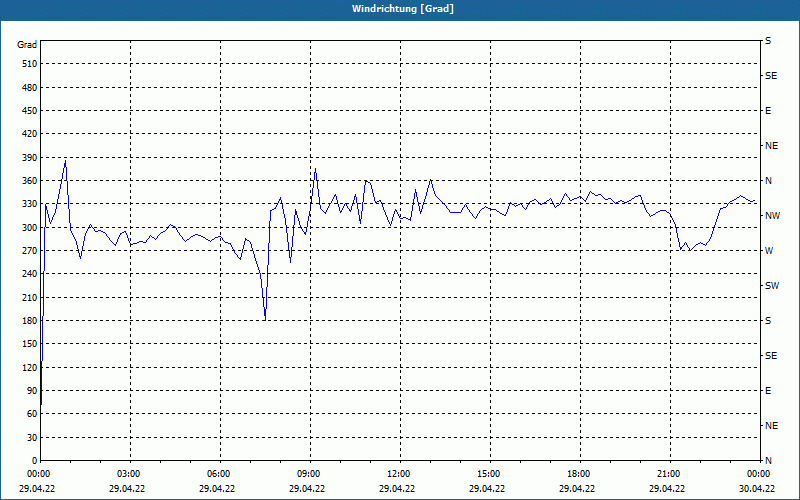Click the 15:00 time label
This screenshot has width=800, height=500.
coord(490,474)
